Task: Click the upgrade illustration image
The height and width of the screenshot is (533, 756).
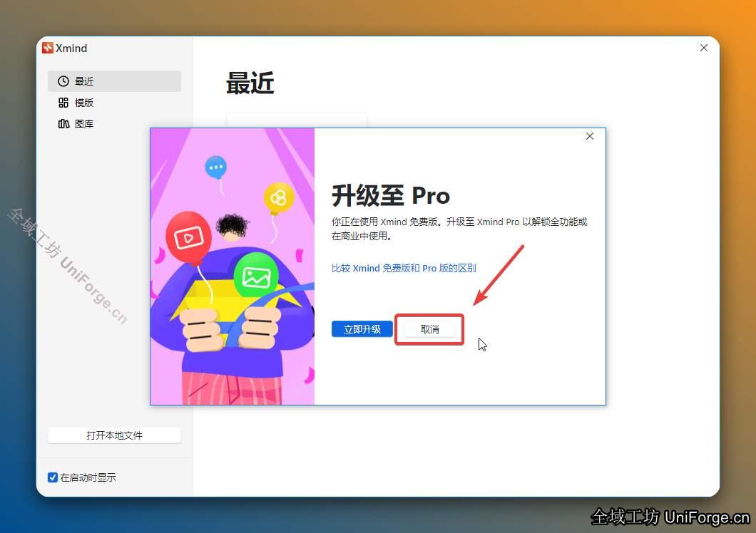Action: (x=233, y=266)
